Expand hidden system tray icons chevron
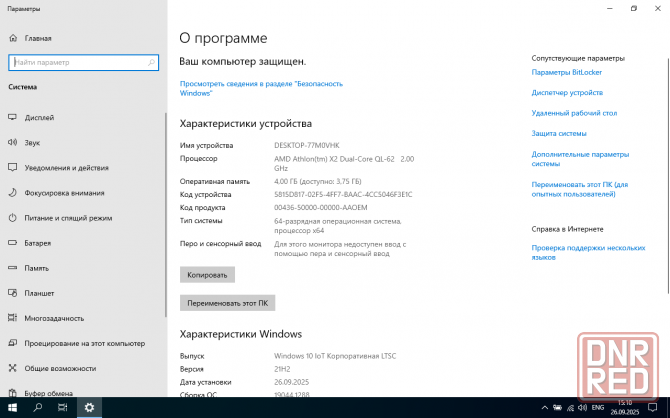The height and width of the screenshot is (418, 670). coord(544,408)
